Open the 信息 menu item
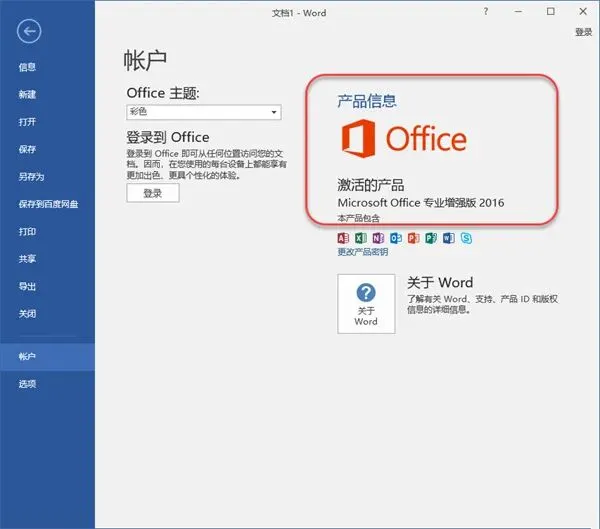This screenshot has width=600, height=529. coord(47,67)
